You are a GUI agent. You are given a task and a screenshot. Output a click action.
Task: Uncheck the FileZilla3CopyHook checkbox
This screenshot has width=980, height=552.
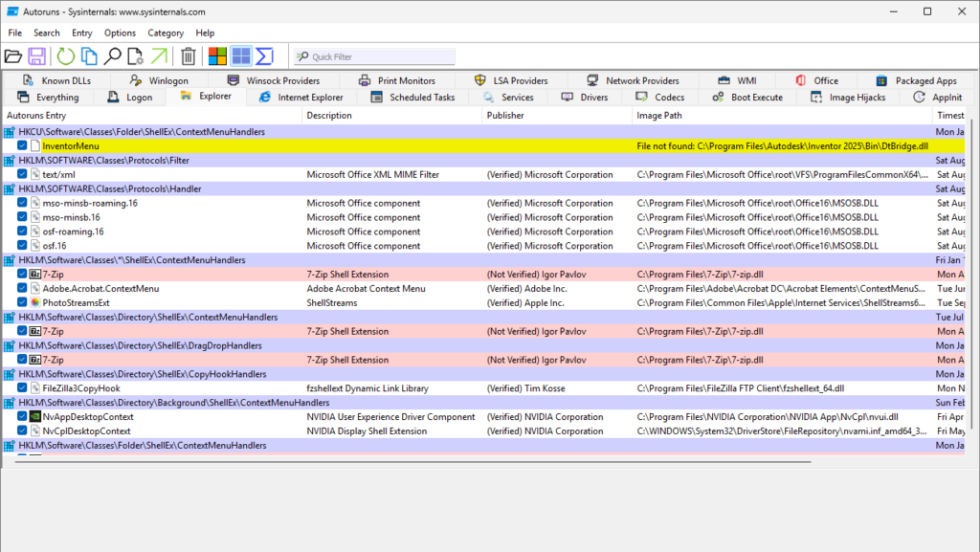coord(22,387)
